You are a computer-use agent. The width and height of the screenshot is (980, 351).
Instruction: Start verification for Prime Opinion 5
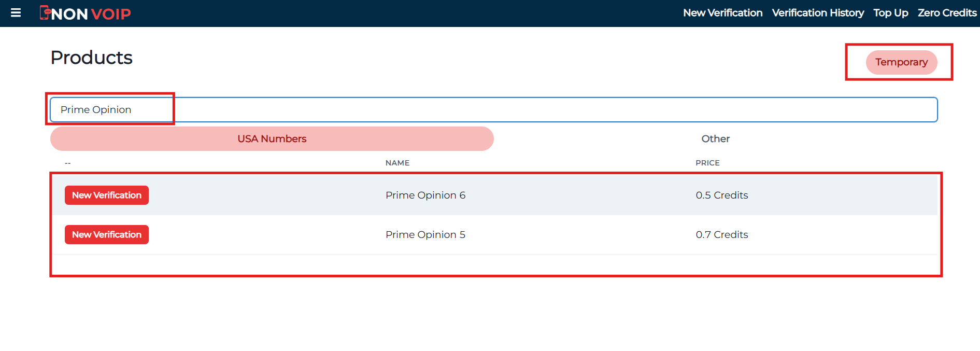pos(106,234)
